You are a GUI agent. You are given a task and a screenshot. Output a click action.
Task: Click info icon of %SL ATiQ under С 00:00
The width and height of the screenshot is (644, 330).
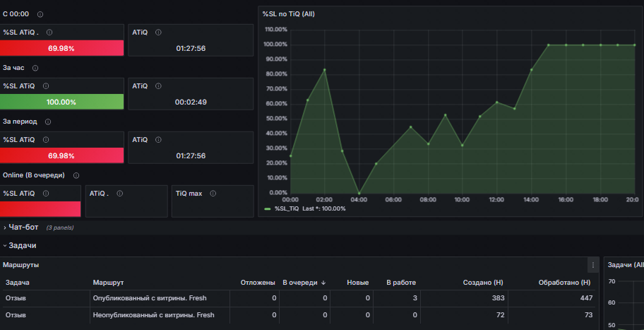[x=49, y=33]
